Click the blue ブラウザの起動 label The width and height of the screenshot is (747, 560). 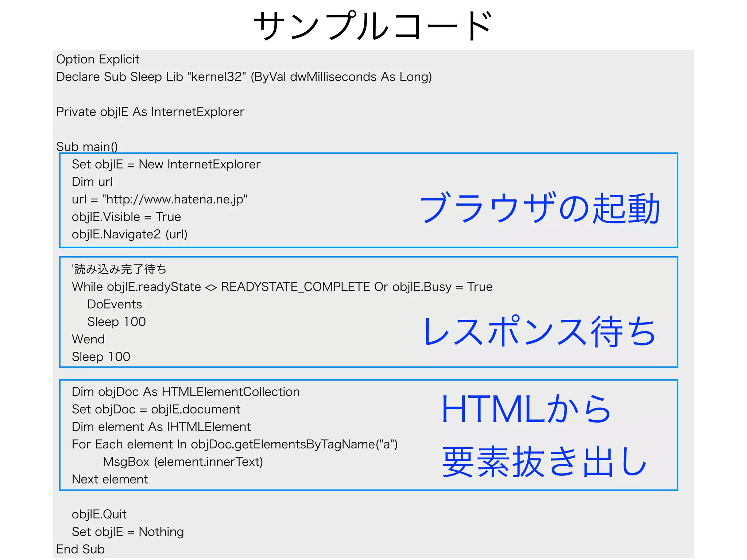click(540, 208)
